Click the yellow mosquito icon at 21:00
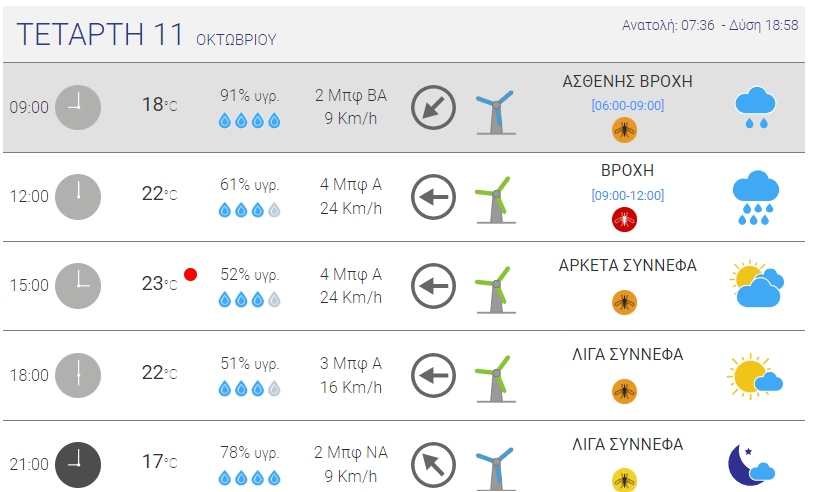 pyautogui.click(x=624, y=480)
